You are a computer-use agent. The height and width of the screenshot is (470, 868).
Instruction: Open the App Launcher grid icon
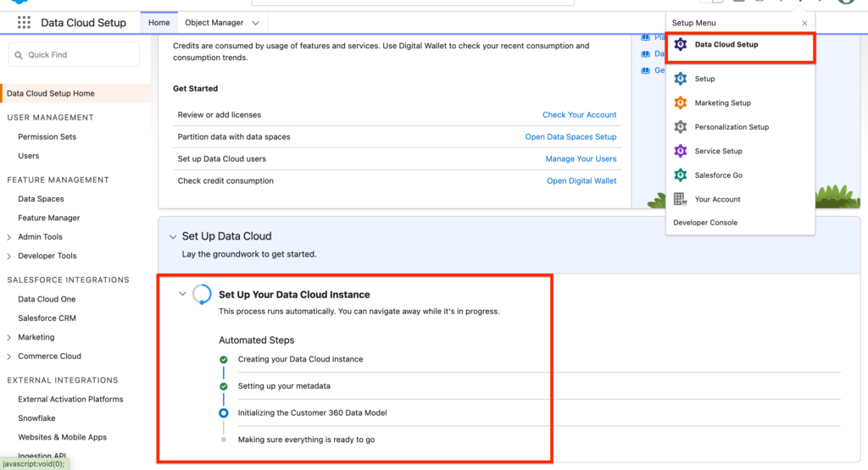(24, 23)
